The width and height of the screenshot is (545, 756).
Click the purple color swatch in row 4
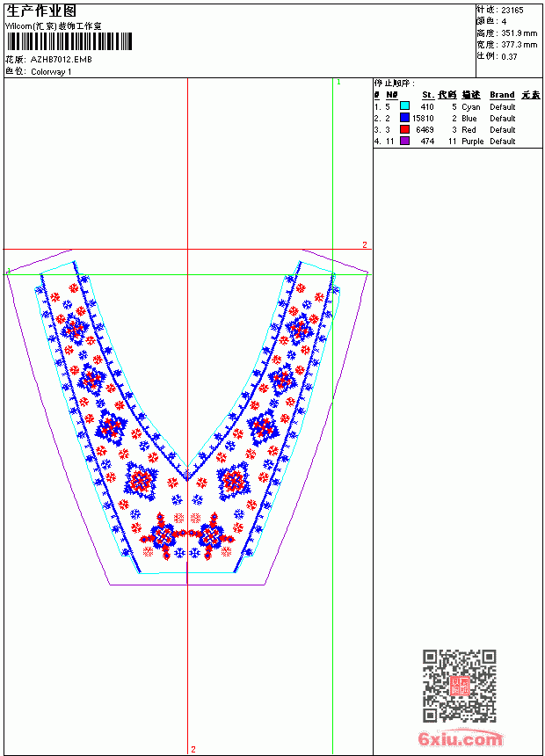(404, 141)
